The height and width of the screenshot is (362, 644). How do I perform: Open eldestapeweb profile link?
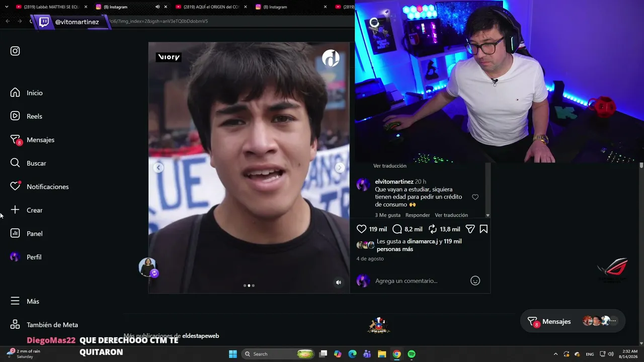tap(201, 336)
